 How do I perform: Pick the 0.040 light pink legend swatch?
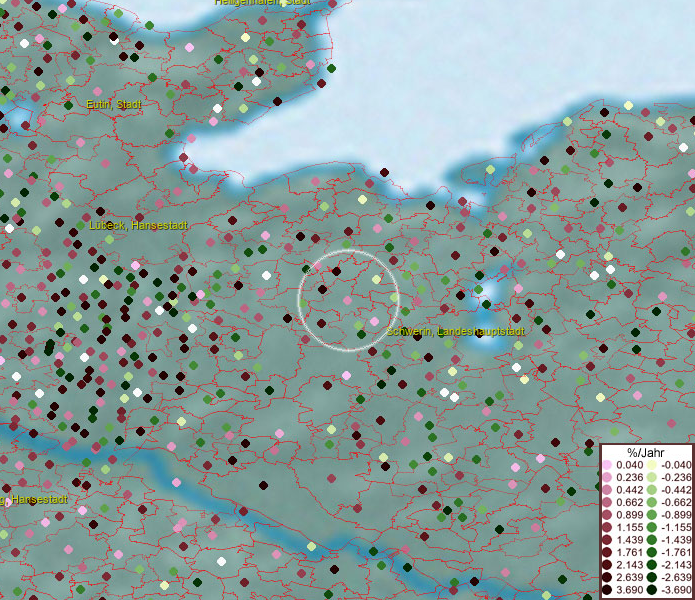[607, 466]
